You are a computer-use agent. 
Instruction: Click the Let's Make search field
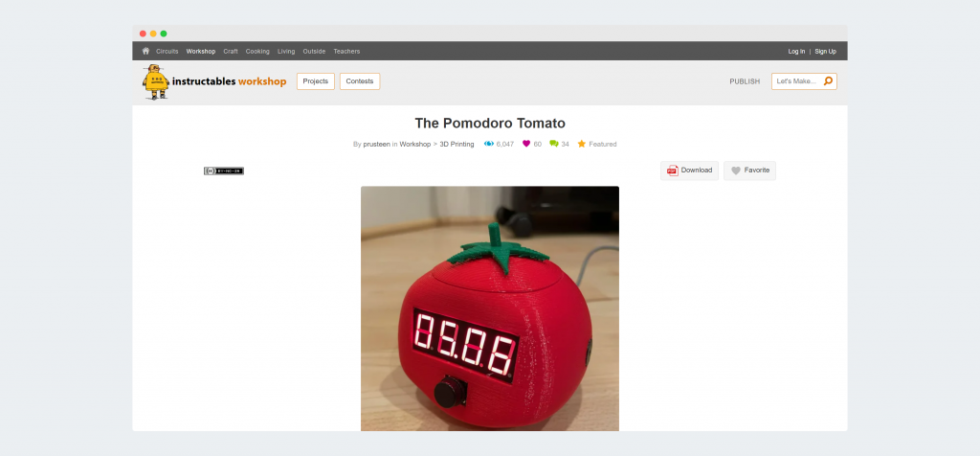click(x=804, y=81)
